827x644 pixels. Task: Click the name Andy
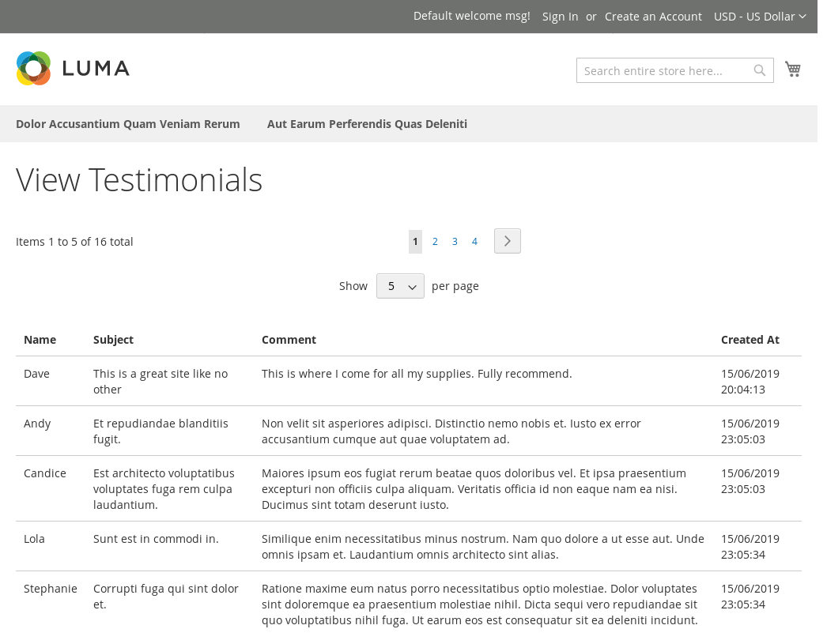37,424
